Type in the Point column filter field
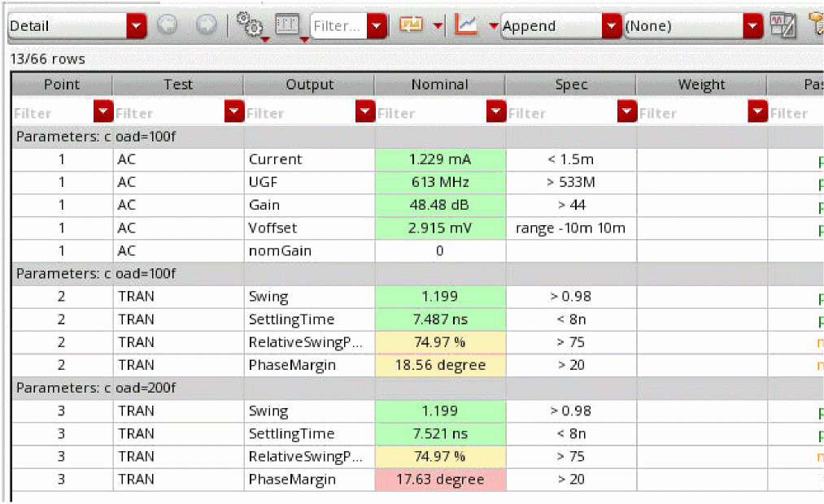The image size is (824, 504). pos(53,113)
